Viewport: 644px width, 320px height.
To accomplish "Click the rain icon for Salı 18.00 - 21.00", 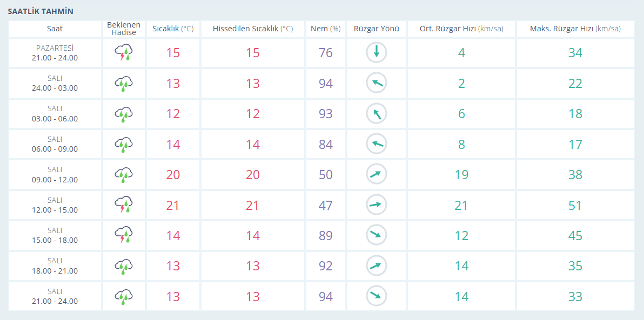I will [124, 266].
